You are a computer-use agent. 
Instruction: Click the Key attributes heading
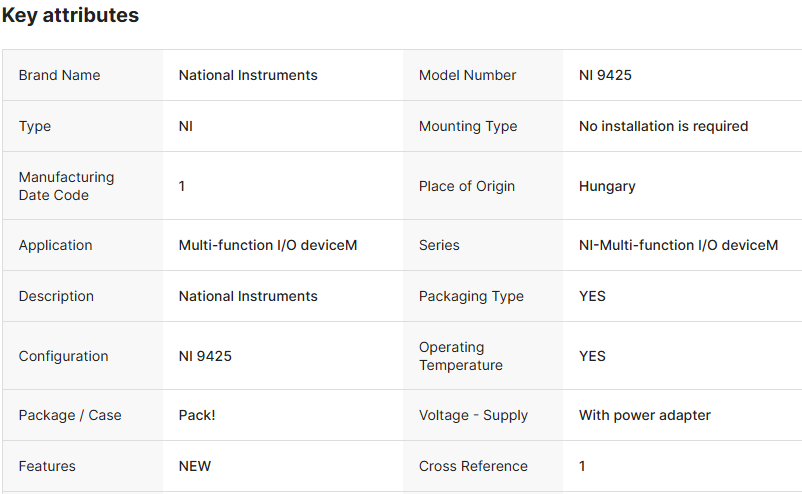coord(70,16)
